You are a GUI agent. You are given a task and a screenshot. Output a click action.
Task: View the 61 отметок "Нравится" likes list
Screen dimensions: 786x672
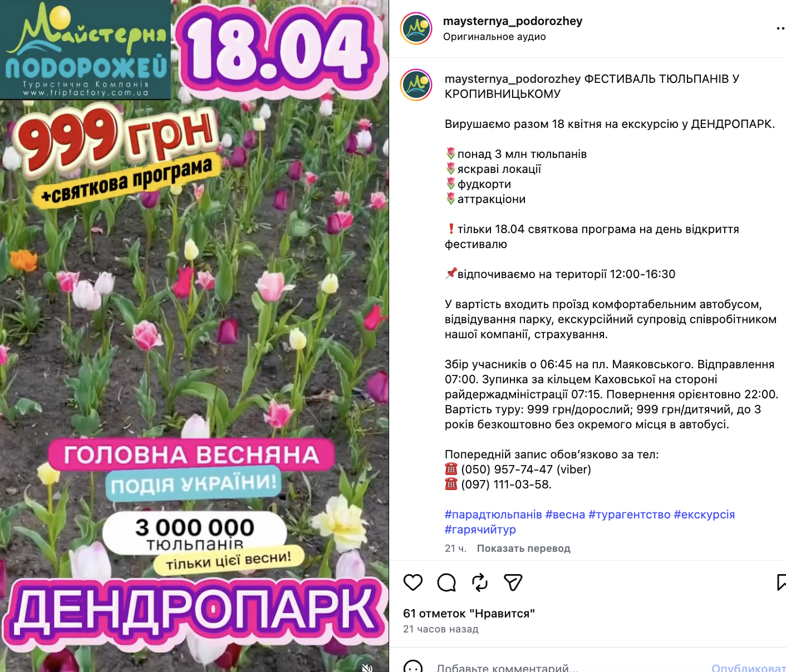click(469, 614)
